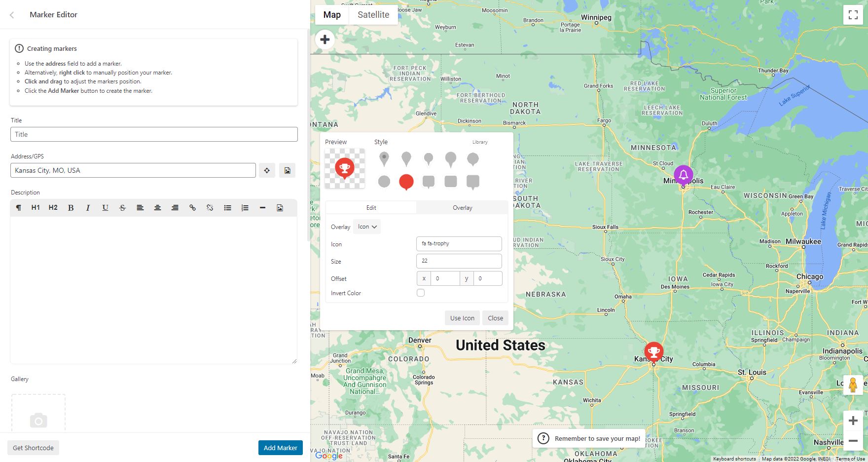Toggle italic formatting
868x462 pixels.
(88, 208)
